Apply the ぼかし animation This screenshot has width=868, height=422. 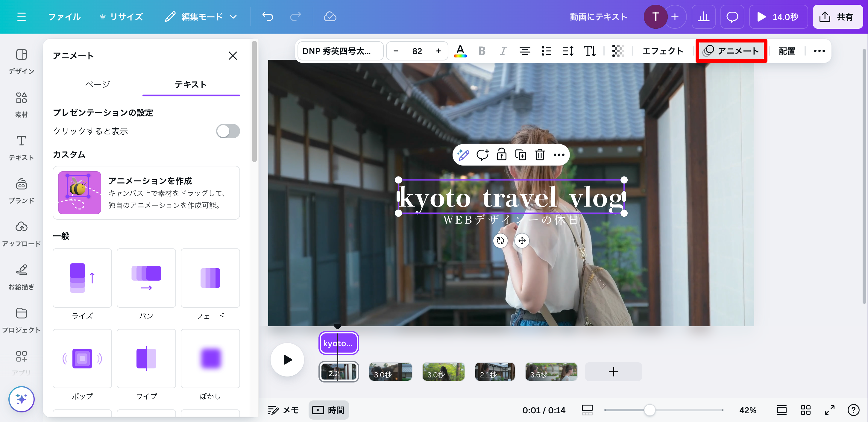click(210, 358)
